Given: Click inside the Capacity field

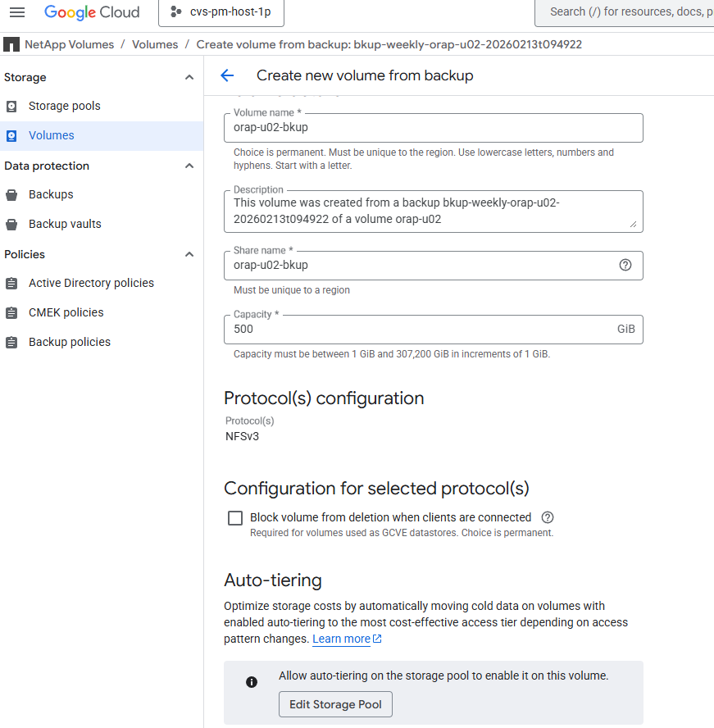Looking at the screenshot, I should (369, 329).
